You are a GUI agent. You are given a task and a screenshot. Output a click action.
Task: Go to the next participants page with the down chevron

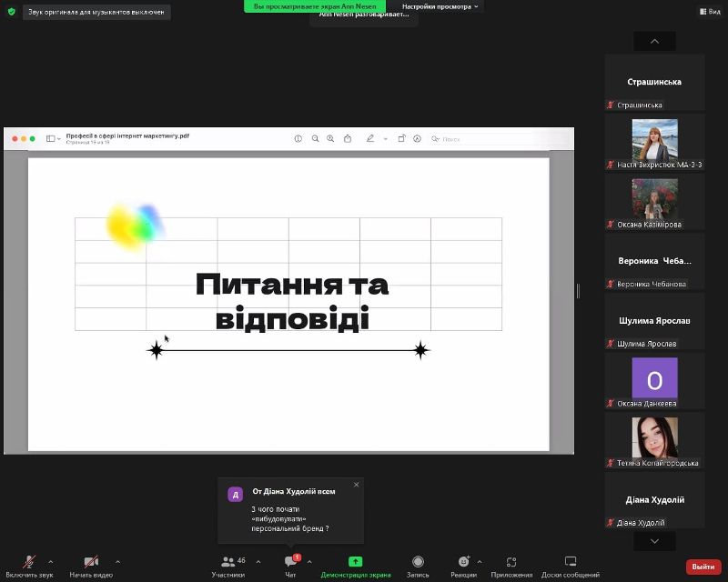(654, 541)
